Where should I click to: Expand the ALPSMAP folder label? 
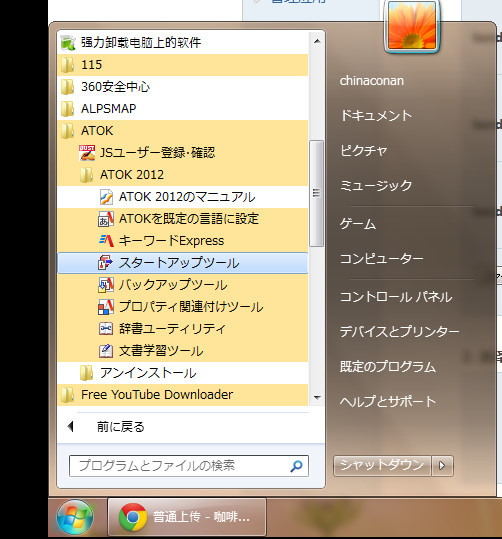(x=109, y=109)
